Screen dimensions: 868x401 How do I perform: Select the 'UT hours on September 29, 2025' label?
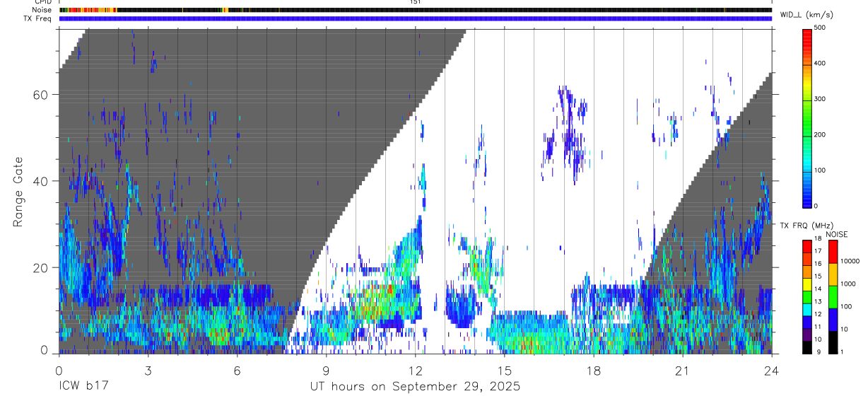click(x=415, y=387)
